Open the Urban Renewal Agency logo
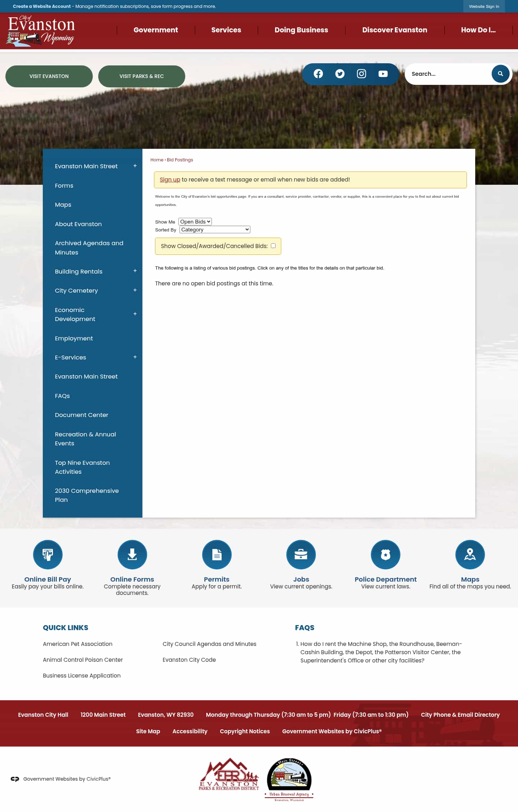 289,779
